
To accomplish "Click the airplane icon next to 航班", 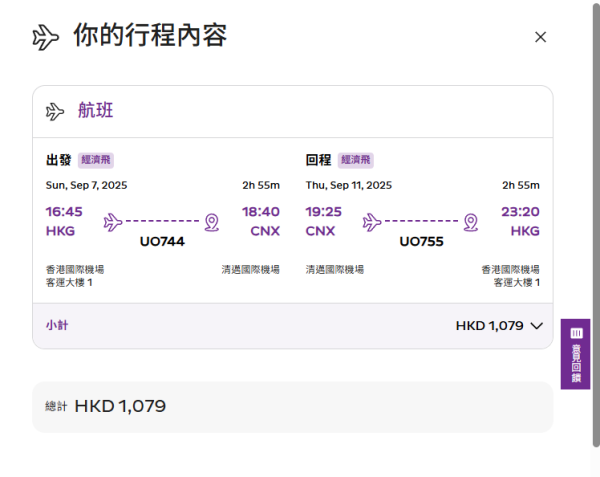I will (55, 112).
